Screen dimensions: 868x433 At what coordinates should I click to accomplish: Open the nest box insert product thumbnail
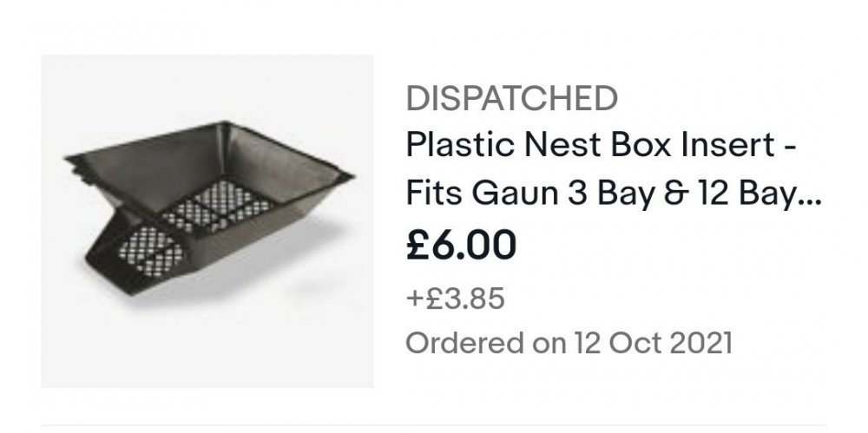click(x=207, y=221)
